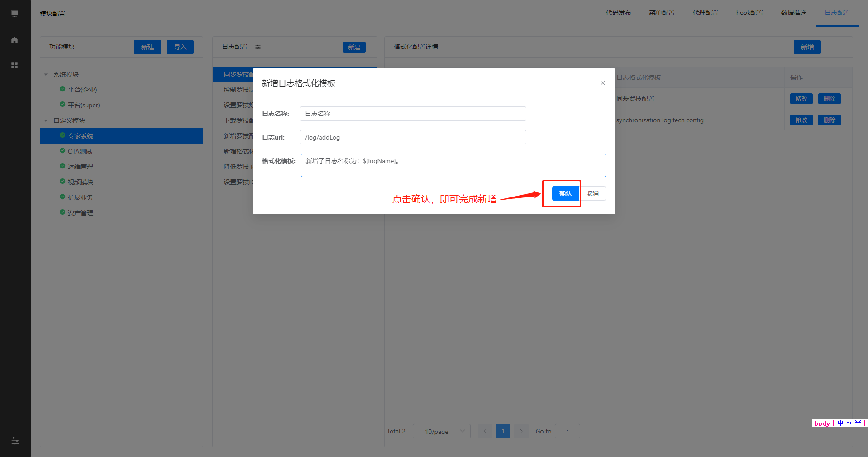This screenshot has height=457, width=868.
Task: Collapse the 自定义模块 tree node
Action: coord(46,121)
